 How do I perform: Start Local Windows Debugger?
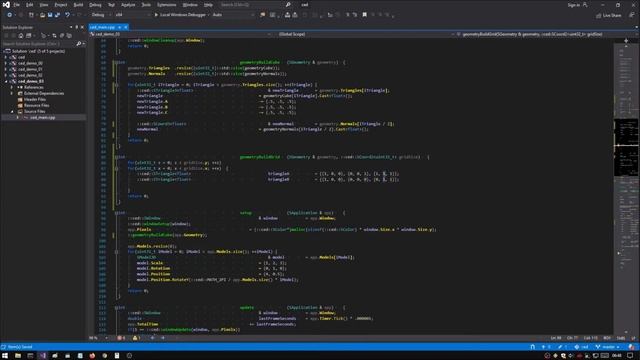coord(180,15)
